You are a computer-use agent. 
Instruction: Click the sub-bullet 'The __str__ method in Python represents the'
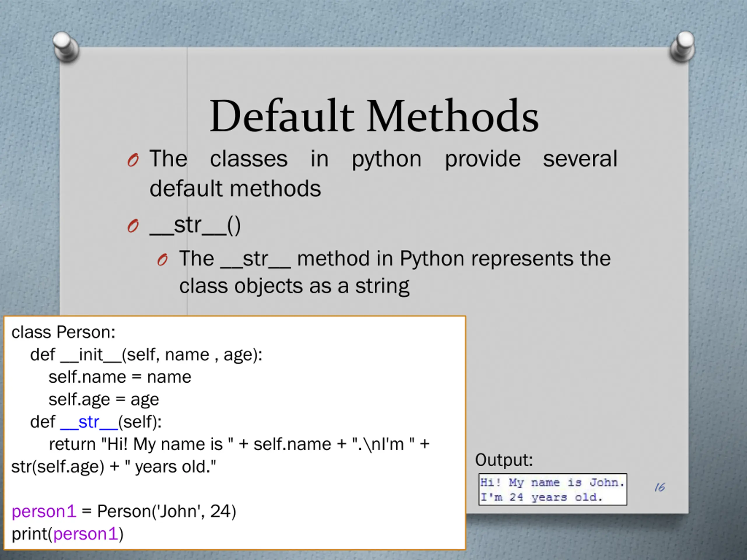(395, 259)
